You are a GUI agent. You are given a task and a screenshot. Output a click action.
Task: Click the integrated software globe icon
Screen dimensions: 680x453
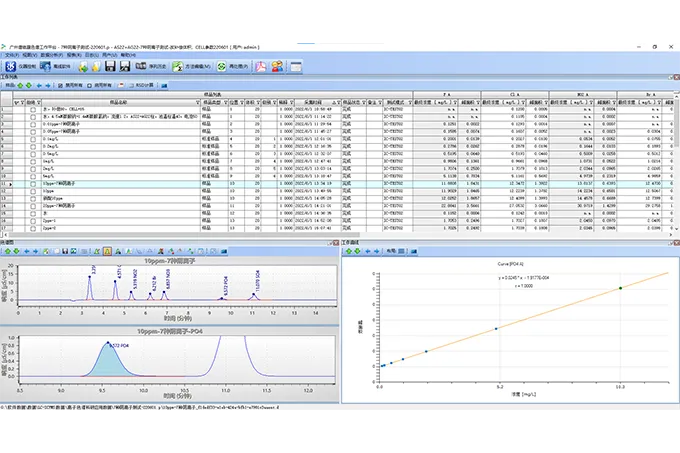(45, 66)
